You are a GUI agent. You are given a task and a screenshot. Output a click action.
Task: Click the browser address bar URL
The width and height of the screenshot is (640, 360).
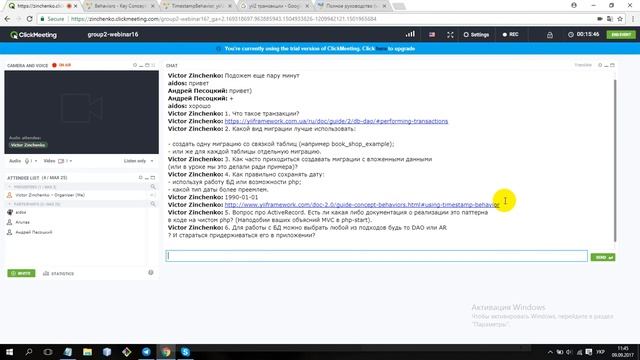pyautogui.click(x=224, y=19)
